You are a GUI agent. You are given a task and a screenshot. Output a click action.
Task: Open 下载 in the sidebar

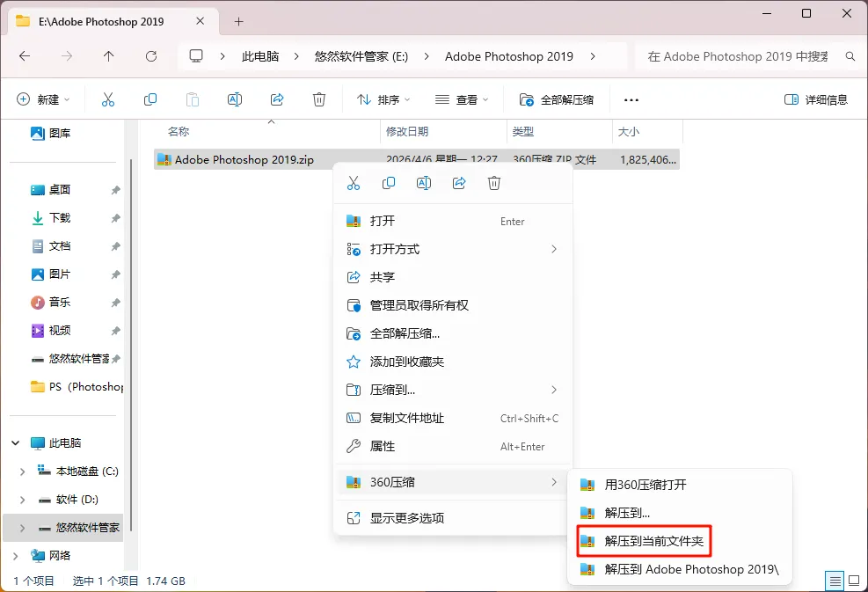(51, 217)
